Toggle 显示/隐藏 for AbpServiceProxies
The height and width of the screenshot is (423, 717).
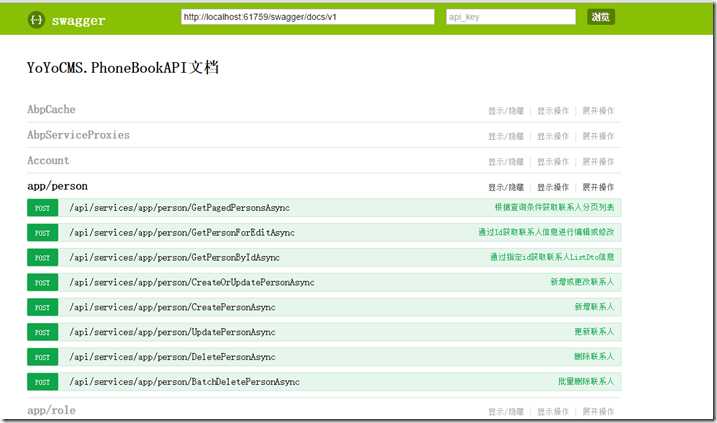coord(506,136)
